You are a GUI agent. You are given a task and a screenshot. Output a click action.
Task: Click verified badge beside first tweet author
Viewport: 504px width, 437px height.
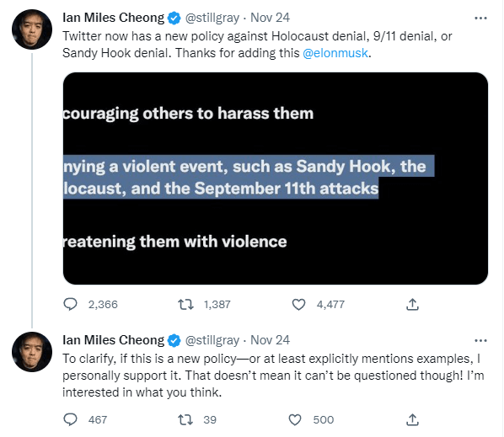[x=174, y=18]
